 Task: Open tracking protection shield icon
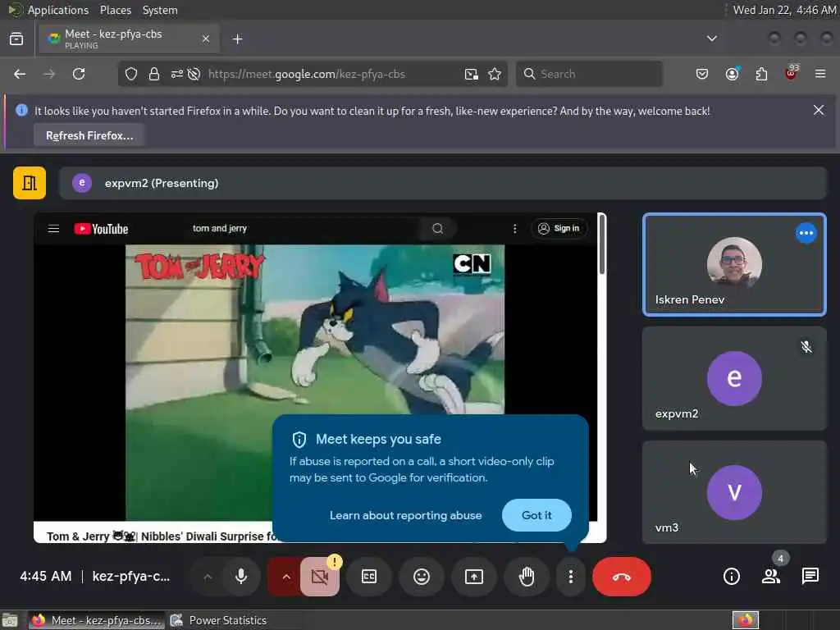pos(131,74)
